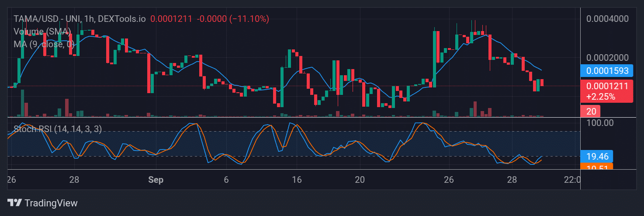The image size is (644, 216).
Task: Open the TradingView text link
Action: 51,203
